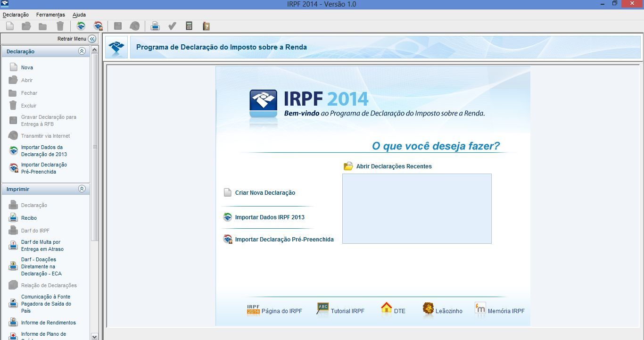
Task: Click the sidebar scrollbar up arrow
Action: click(x=94, y=50)
